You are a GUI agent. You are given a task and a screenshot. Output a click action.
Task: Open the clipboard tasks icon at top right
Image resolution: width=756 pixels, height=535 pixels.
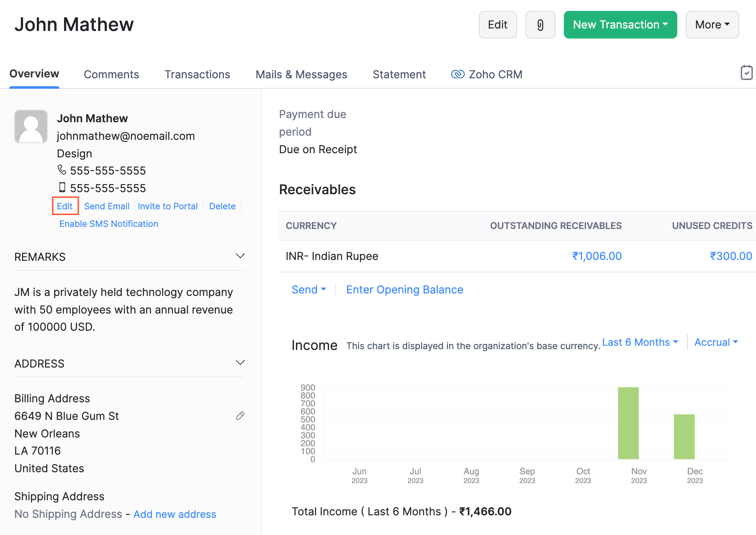tap(747, 72)
